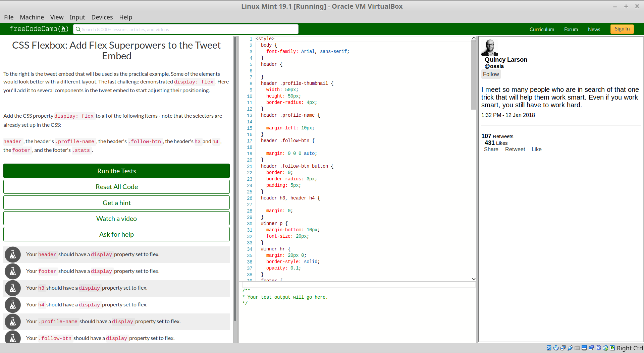Open the Forum link

tap(571, 30)
